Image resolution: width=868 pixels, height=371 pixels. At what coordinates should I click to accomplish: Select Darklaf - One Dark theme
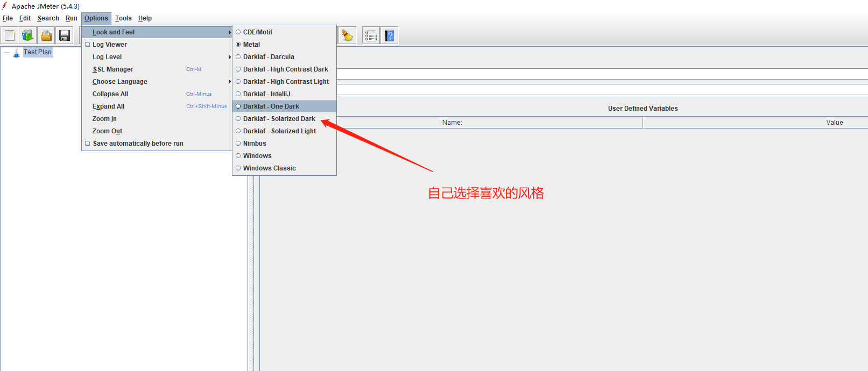coord(284,106)
